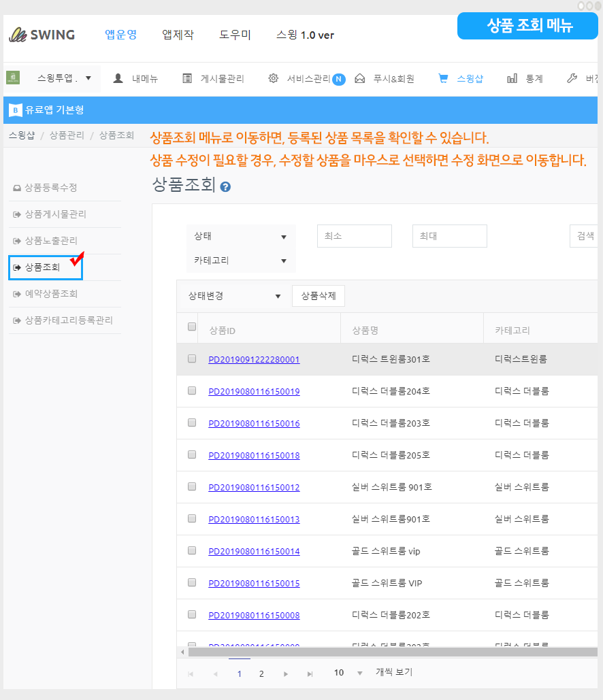The width and height of the screenshot is (603, 700).
Task: Click the SWING logo icon
Action: (17, 35)
